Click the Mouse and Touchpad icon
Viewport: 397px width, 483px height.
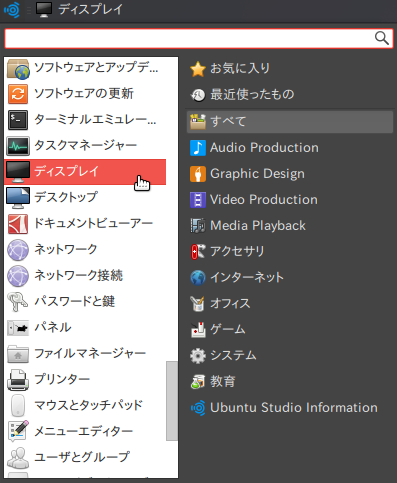(18, 406)
